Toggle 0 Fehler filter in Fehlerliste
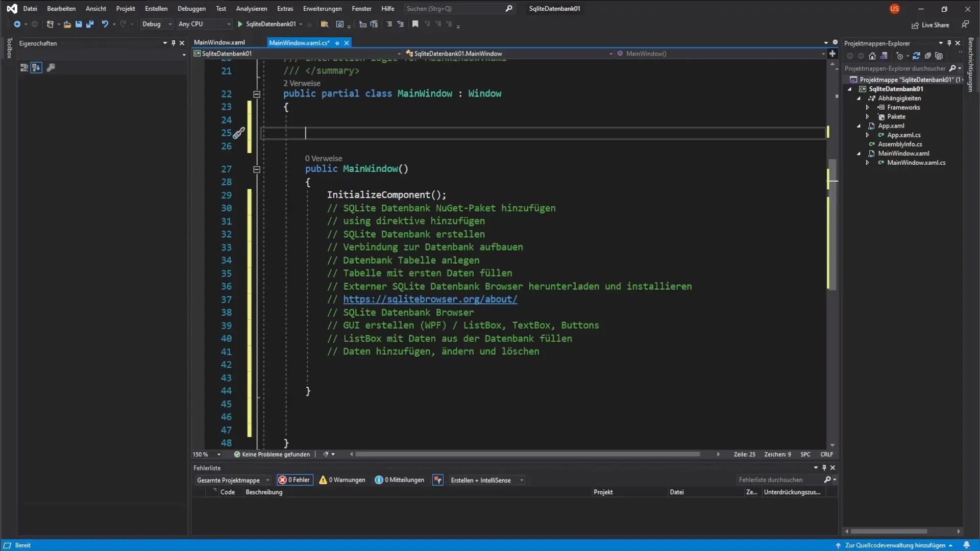This screenshot has width=980, height=551. (x=295, y=480)
